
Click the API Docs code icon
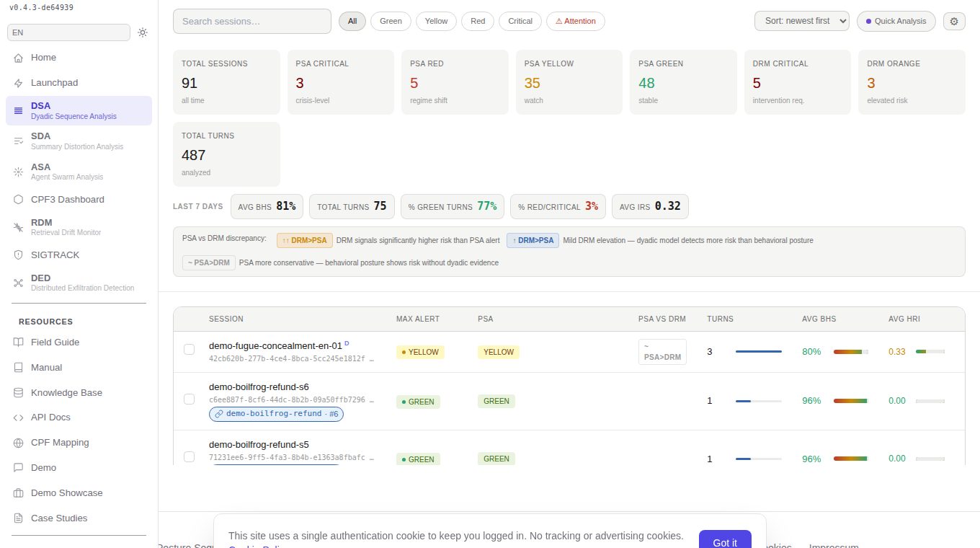18,417
